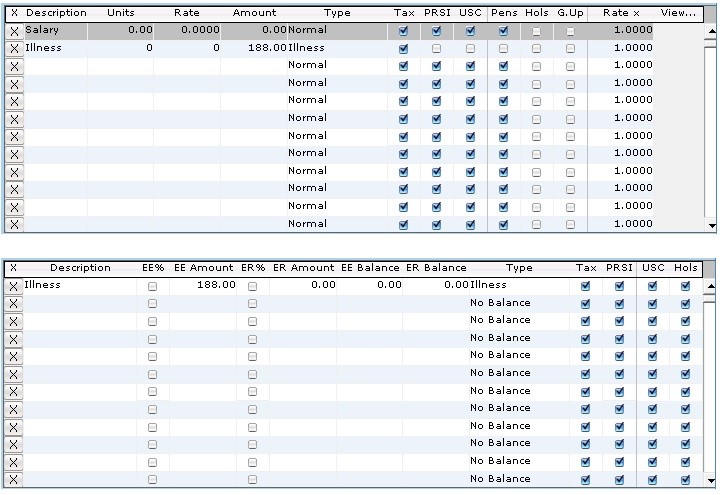Screen dimensions: 720x495
Task: Toggle the EE% checkbox for the Illness deduction
Action: point(152,286)
